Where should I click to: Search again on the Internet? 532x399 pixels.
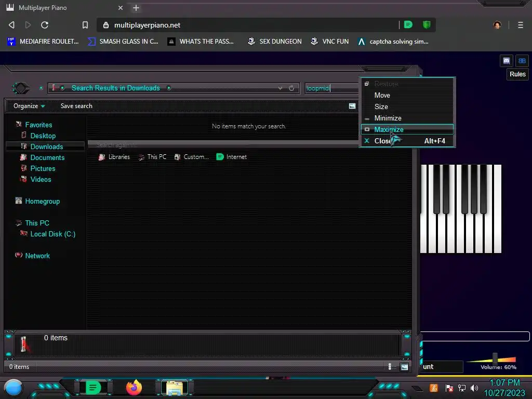point(231,157)
